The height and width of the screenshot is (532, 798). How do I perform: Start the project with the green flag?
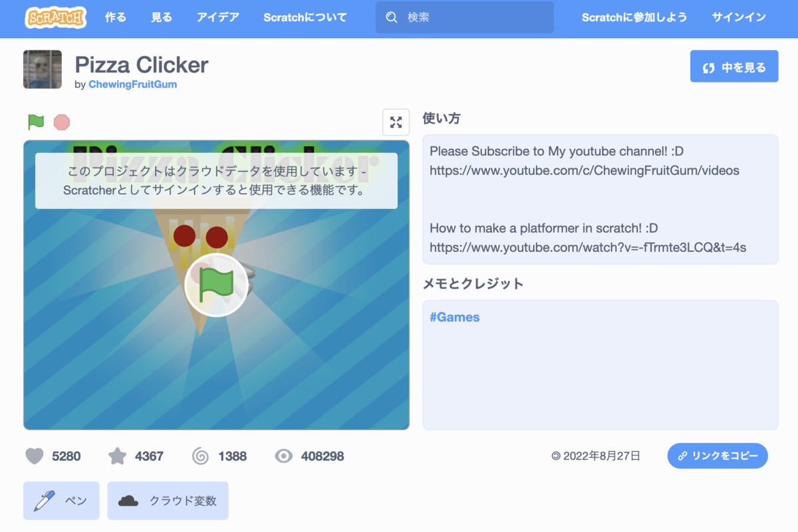[35, 122]
